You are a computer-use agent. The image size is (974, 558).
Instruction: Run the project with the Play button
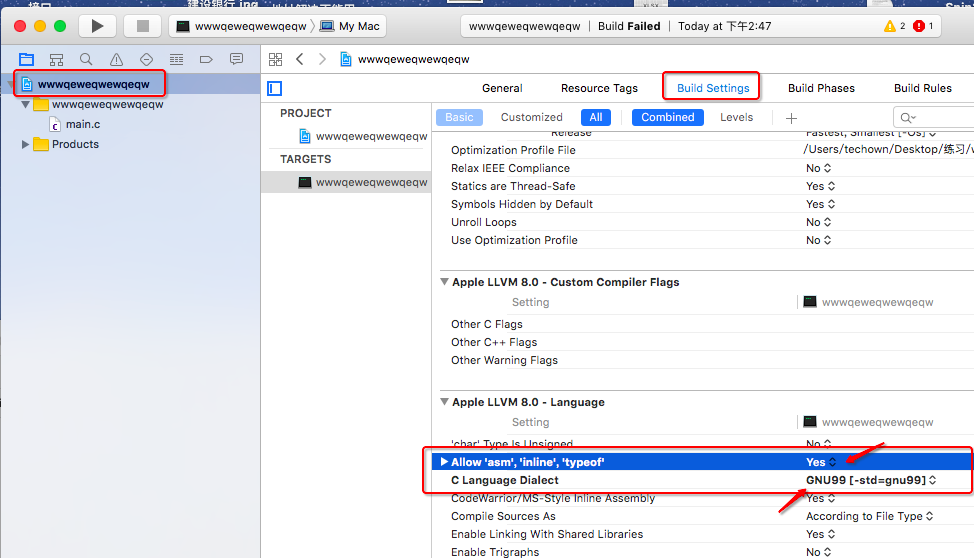[x=98, y=26]
